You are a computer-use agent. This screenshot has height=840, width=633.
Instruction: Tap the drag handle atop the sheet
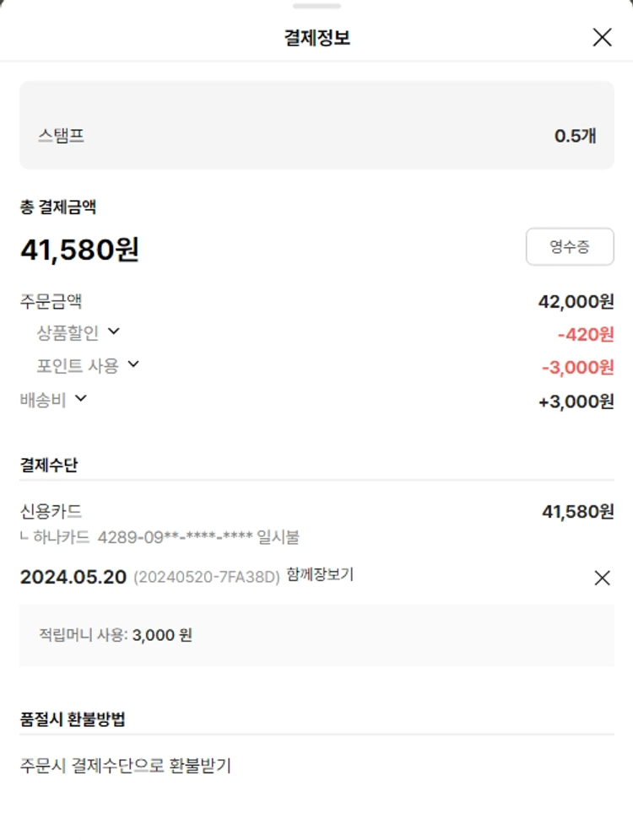pyautogui.click(x=316, y=6)
